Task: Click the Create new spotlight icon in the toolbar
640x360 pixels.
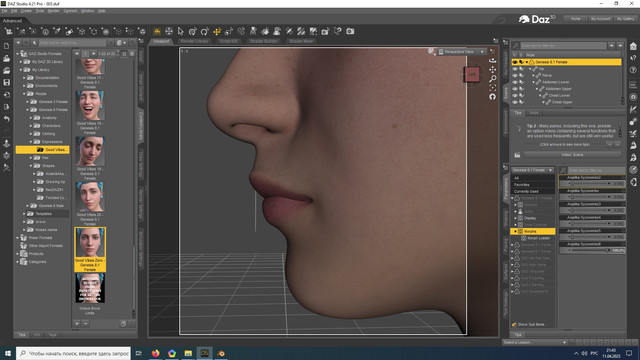Action: (x=57, y=31)
